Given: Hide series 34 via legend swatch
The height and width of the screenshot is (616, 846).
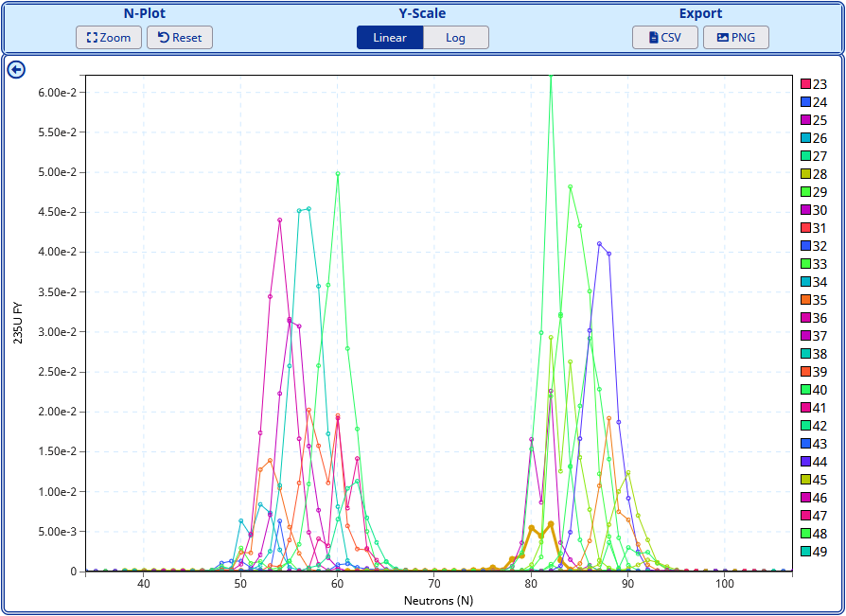Looking at the screenshot, I should [x=805, y=282].
